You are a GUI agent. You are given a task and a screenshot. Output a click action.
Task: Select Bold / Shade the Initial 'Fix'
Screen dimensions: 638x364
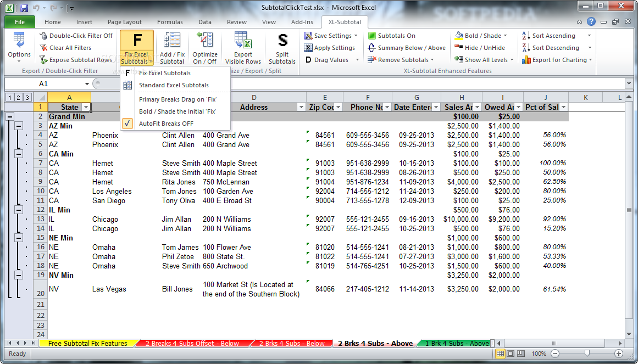[x=175, y=111]
